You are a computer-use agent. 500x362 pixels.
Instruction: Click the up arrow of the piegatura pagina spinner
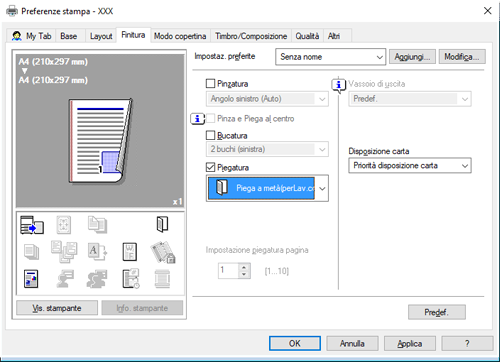coord(244,267)
